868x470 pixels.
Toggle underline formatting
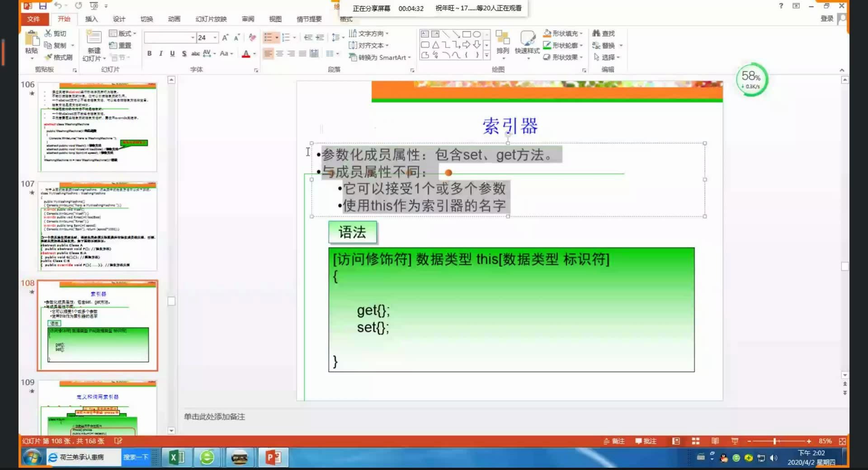click(x=172, y=53)
